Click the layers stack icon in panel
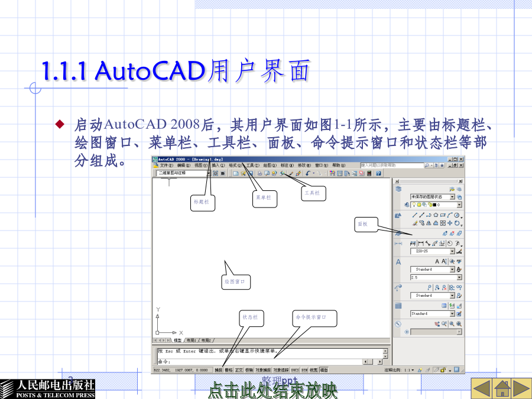 [398, 189]
